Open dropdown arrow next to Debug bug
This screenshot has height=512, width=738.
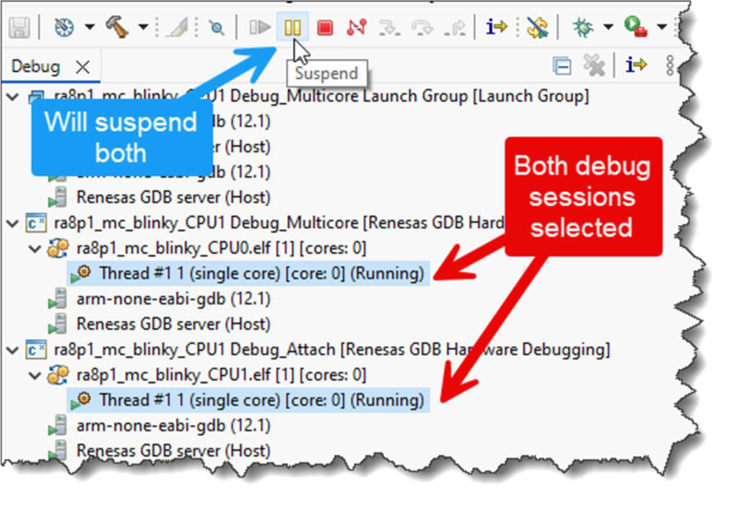[608, 26]
